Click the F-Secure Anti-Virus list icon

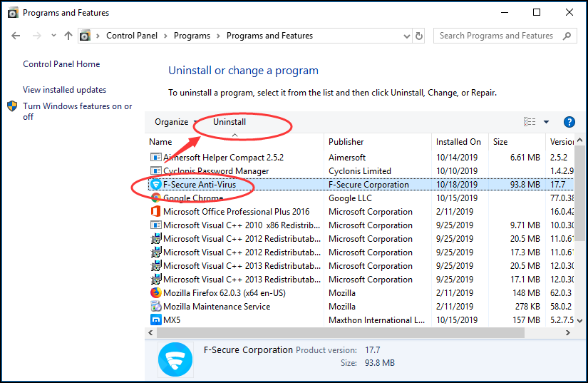point(155,184)
